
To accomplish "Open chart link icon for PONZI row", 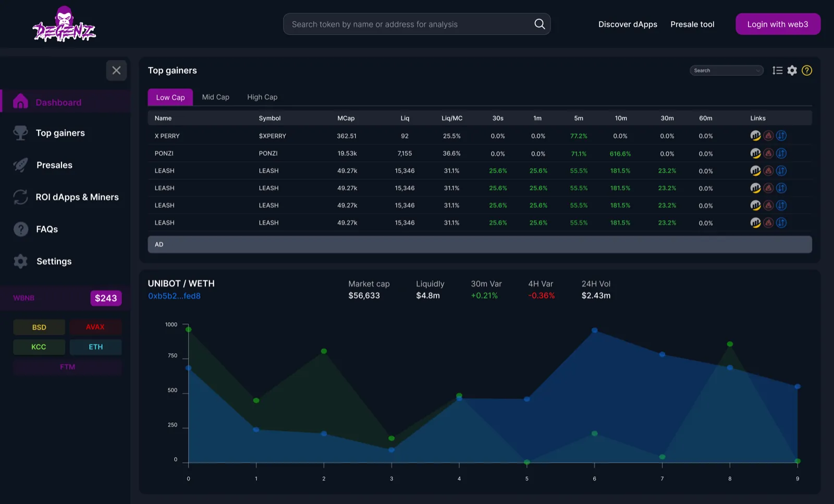I will coord(755,153).
